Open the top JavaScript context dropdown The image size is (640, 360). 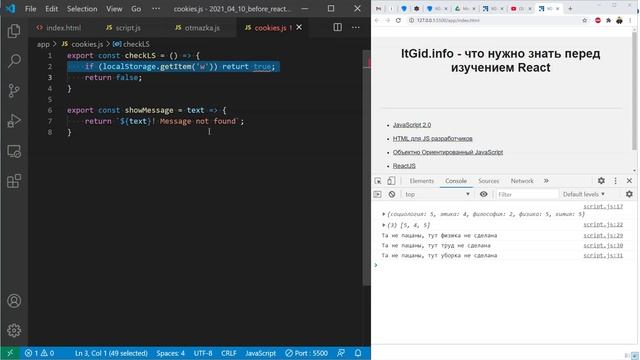(x=437, y=194)
